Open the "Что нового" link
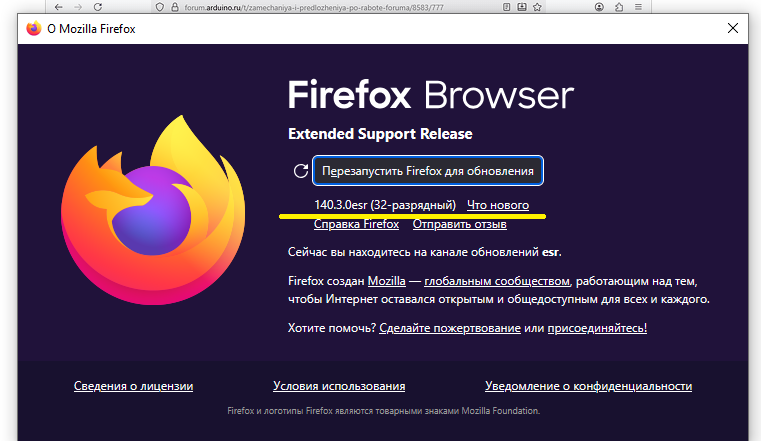Viewport: 761px width, 441px height. pos(498,205)
